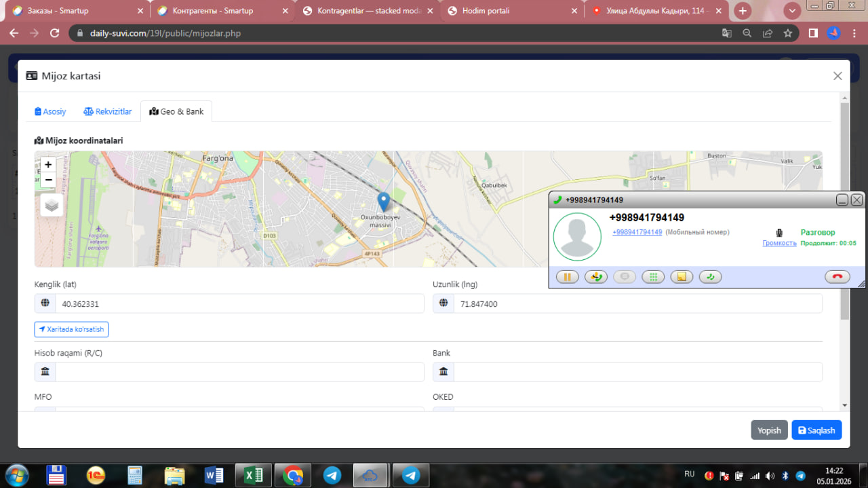Click the blue location marker on map

coord(383,202)
